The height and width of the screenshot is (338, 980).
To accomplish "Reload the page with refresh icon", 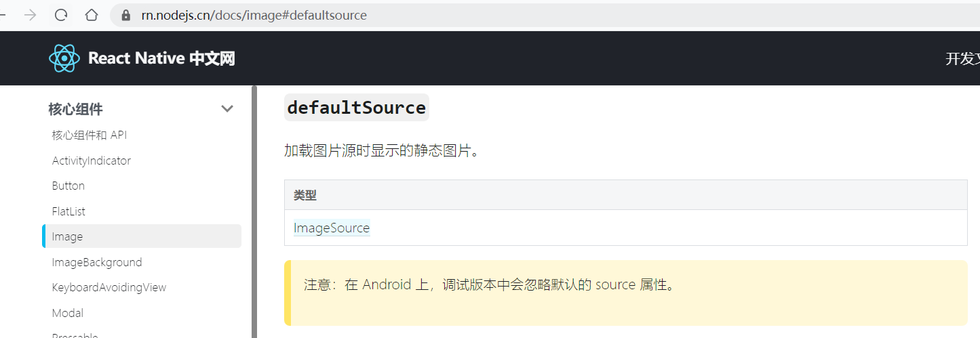I will tap(61, 15).
